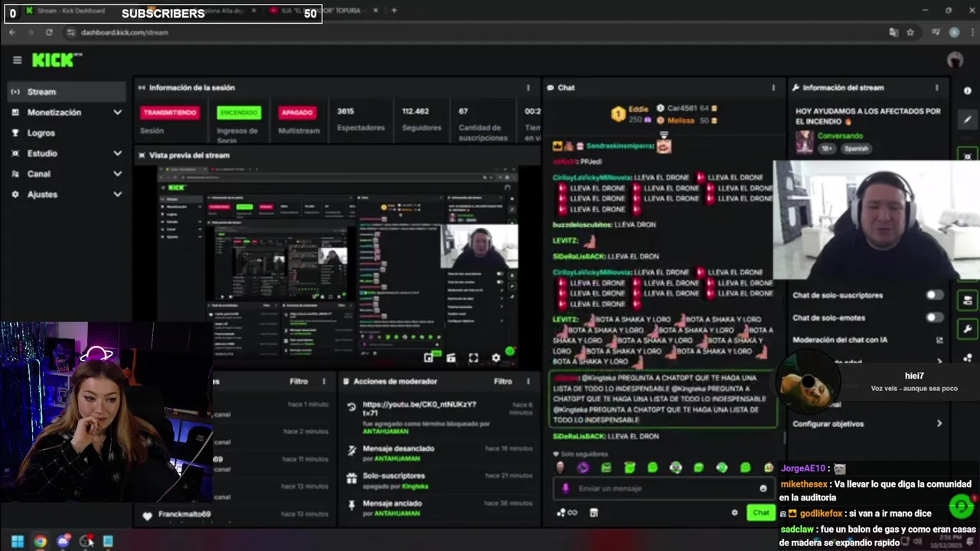Viewport: 980px width, 551px height.
Task: Expand the Canal sidebar section
Action: click(117, 174)
